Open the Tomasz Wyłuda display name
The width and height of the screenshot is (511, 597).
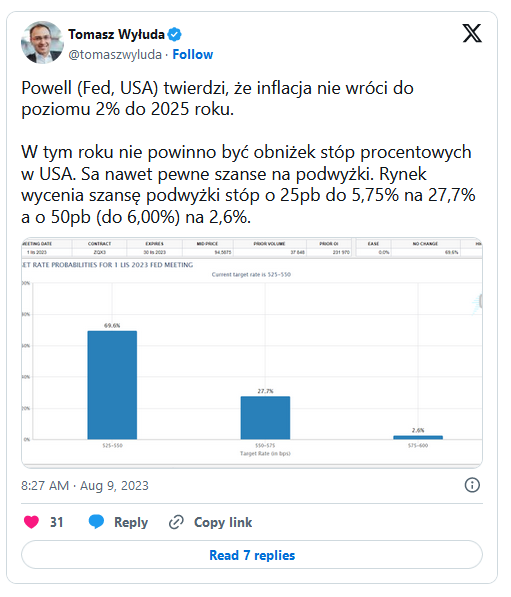116,34
